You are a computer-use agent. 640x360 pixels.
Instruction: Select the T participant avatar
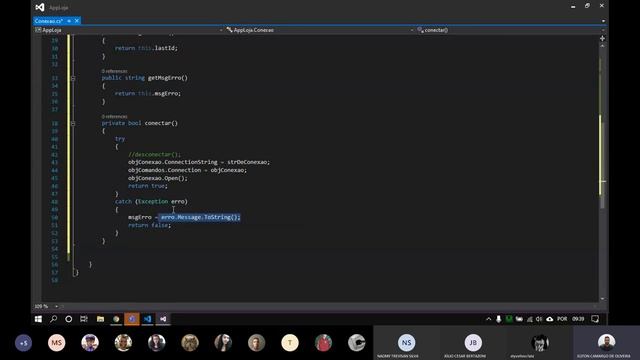pyautogui.click(x=290, y=343)
